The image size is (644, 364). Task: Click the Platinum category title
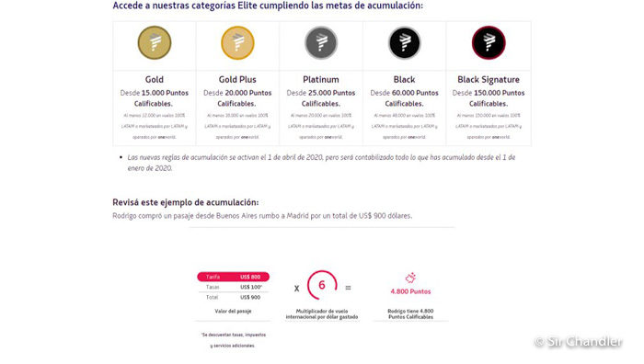pyautogui.click(x=321, y=80)
